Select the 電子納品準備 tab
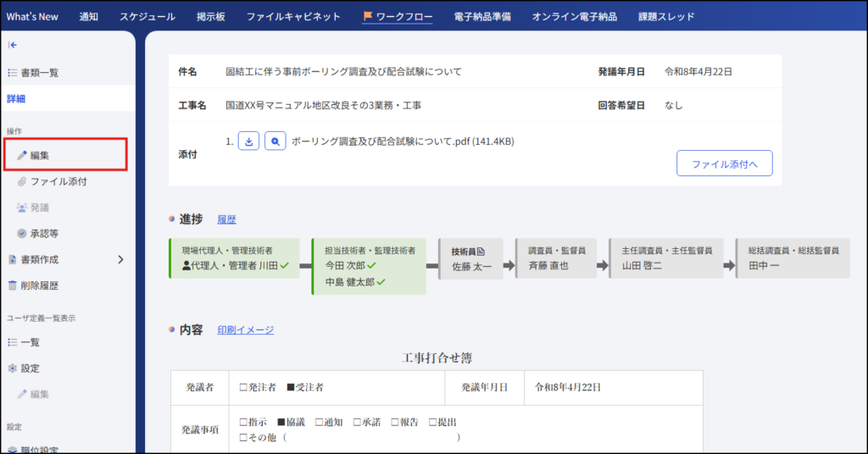 482,17
